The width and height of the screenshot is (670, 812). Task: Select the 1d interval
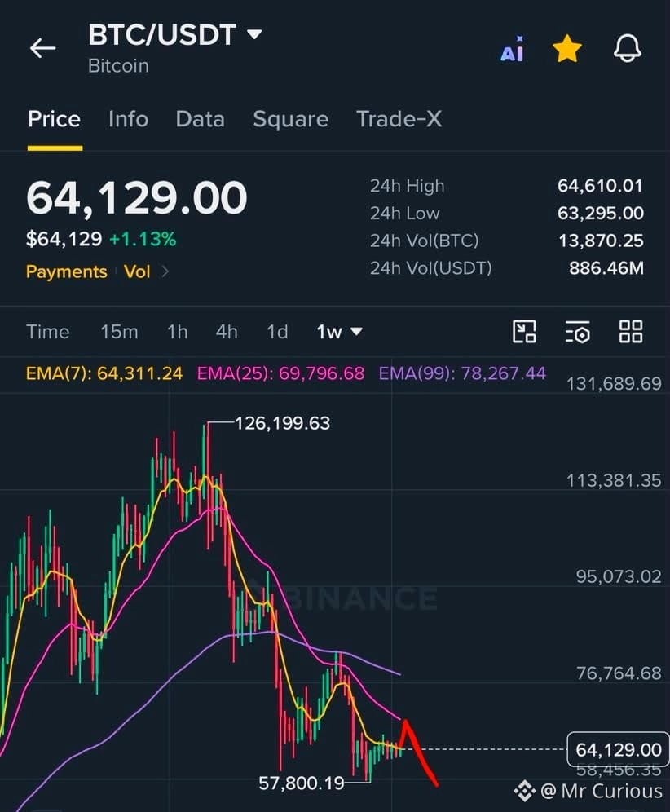pyautogui.click(x=277, y=332)
